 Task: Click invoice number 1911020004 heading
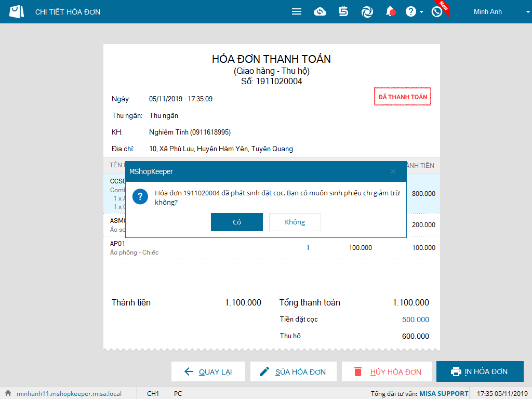[x=271, y=82]
